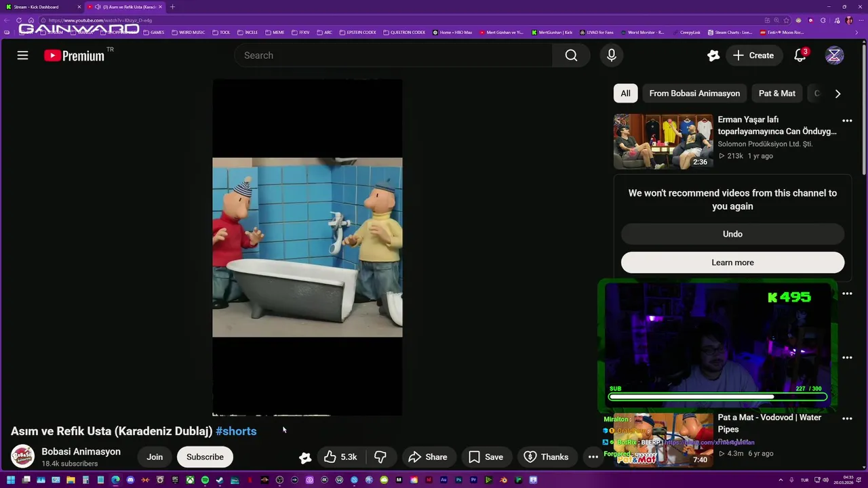
Task: Undo the don't recommend channel action
Action: [x=732, y=234]
